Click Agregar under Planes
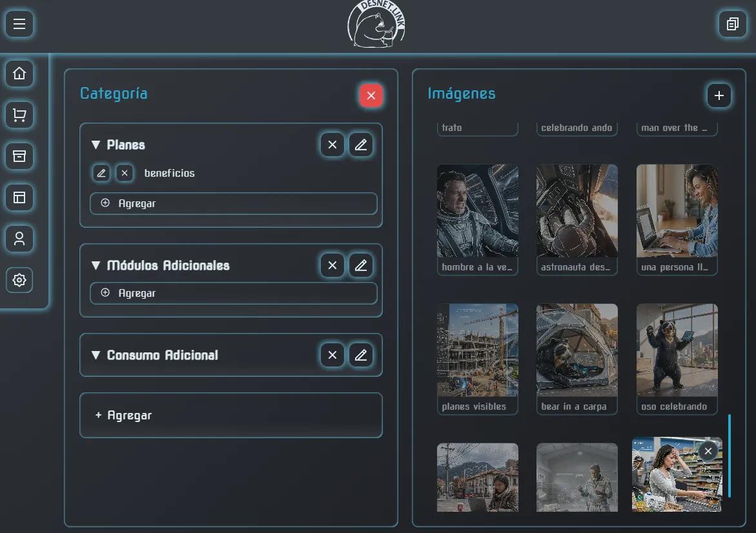 233,203
